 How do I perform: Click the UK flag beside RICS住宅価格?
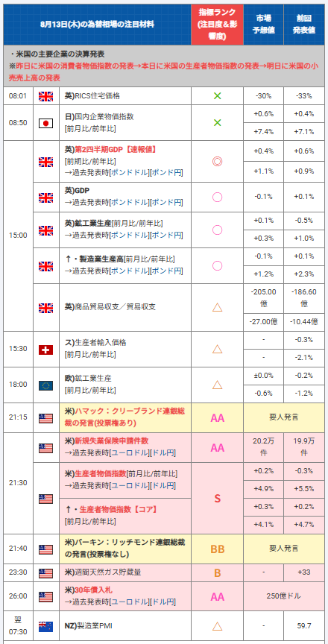click(45, 96)
